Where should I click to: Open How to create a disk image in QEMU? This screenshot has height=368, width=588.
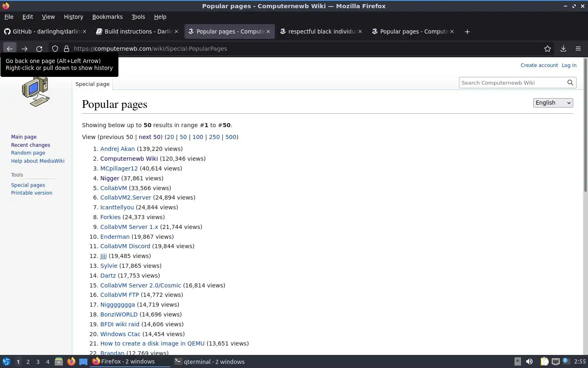pyautogui.click(x=152, y=343)
